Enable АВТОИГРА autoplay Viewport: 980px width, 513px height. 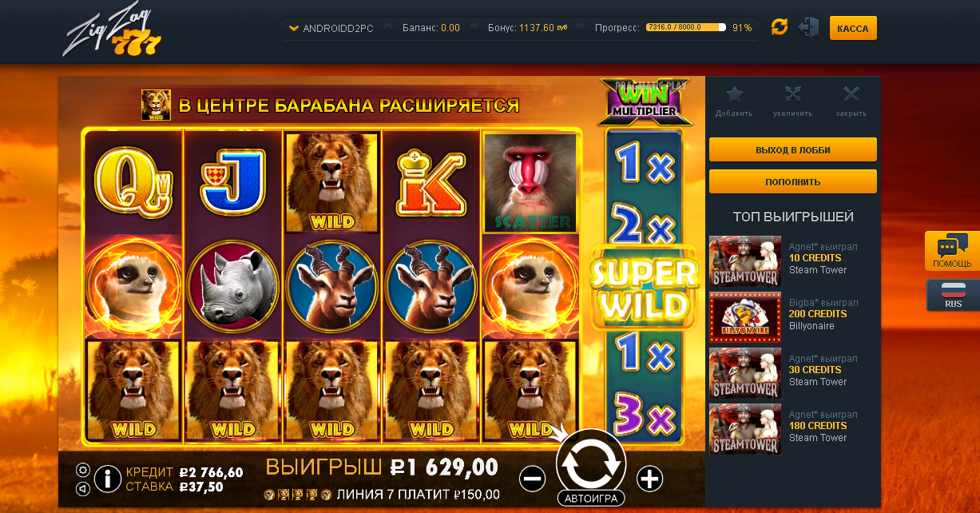pyautogui.click(x=591, y=498)
